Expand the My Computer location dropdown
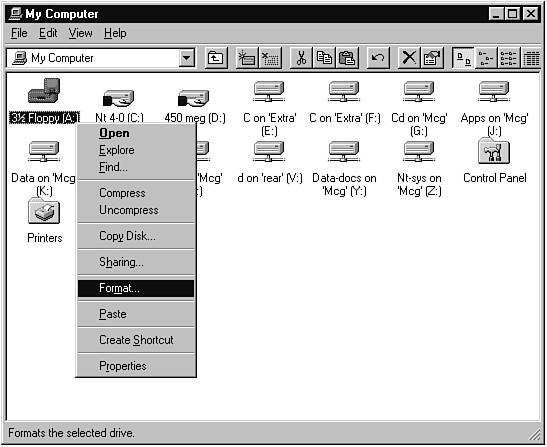Viewport: 547px width, 447px height. click(187, 58)
